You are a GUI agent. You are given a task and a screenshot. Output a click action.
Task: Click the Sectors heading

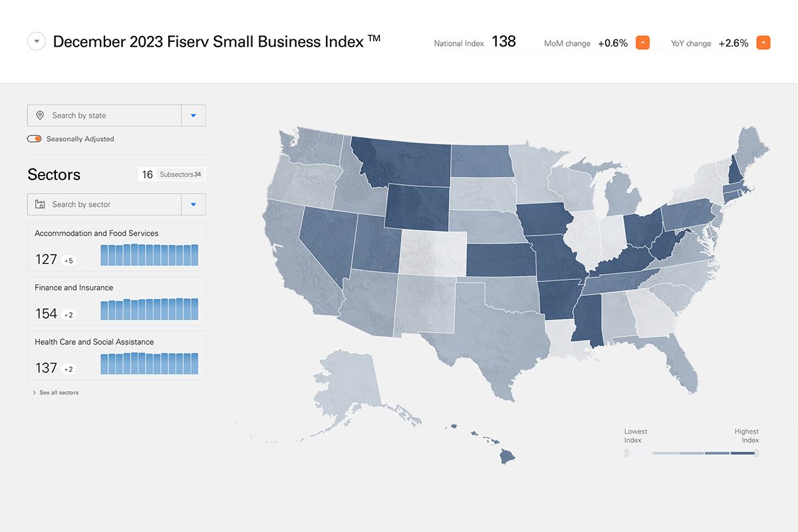tap(54, 174)
